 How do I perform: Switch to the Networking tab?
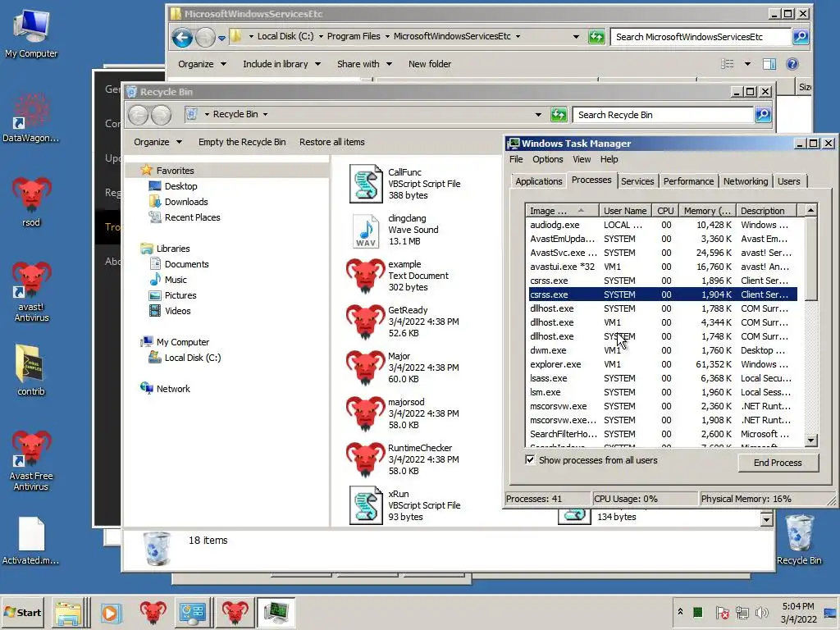(745, 181)
